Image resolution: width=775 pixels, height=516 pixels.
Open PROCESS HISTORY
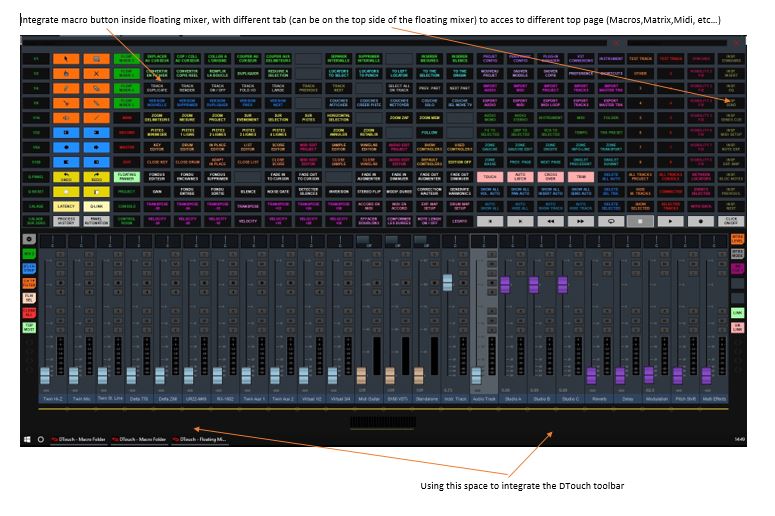(66, 221)
